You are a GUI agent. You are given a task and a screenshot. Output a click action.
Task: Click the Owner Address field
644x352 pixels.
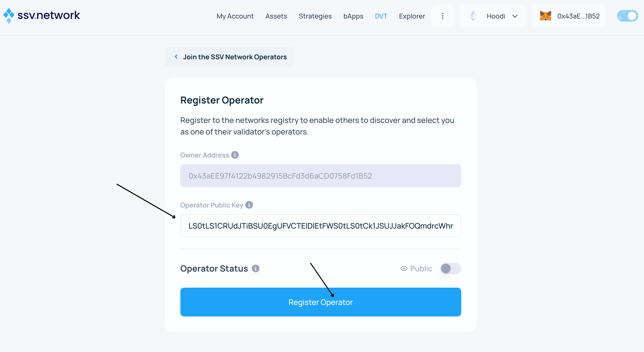click(321, 176)
